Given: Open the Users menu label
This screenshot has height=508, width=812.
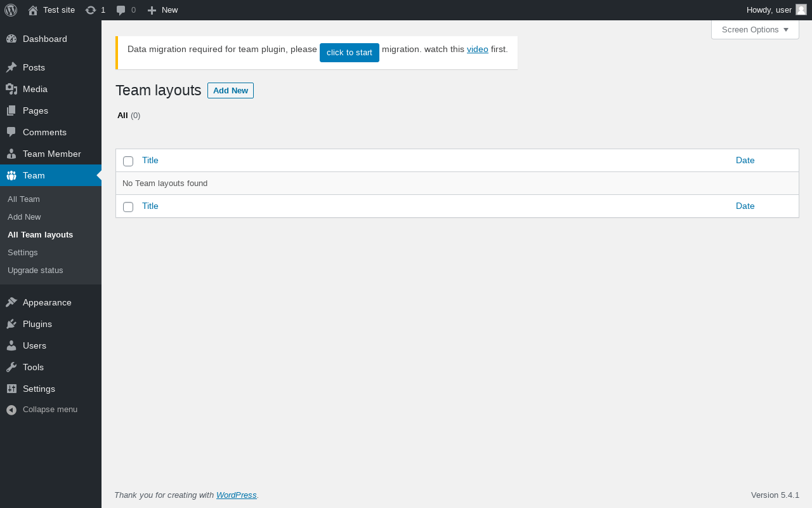Looking at the screenshot, I should click(x=34, y=345).
